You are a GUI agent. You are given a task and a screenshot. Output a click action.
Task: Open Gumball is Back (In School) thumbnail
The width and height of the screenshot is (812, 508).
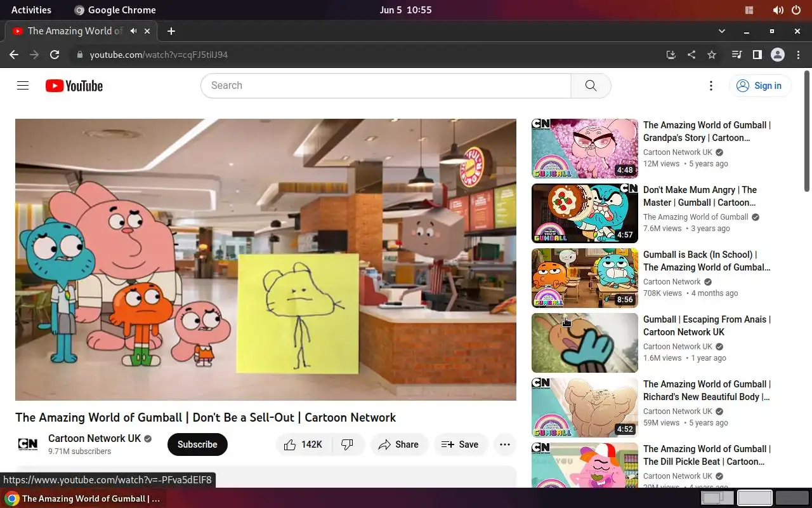585,278
